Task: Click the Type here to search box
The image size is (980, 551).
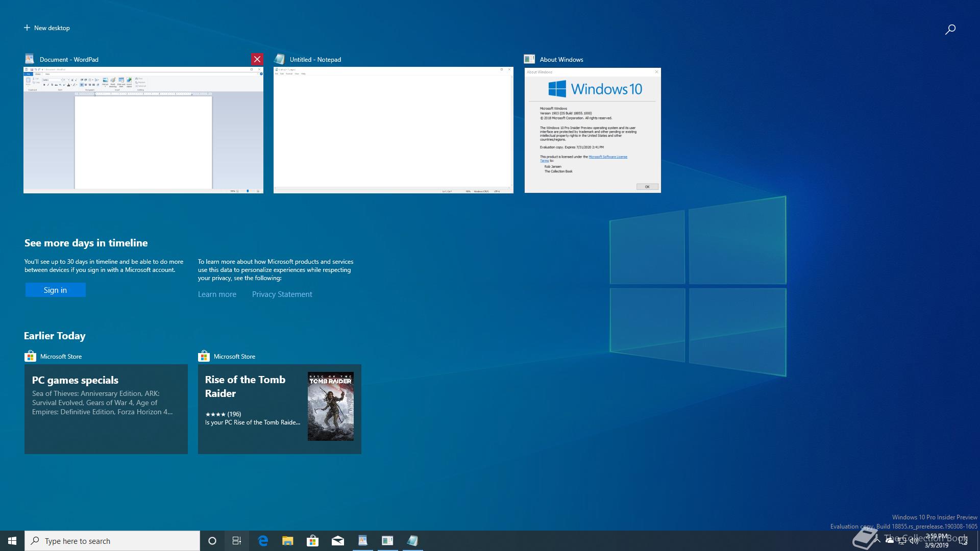Action: [x=112, y=541]
